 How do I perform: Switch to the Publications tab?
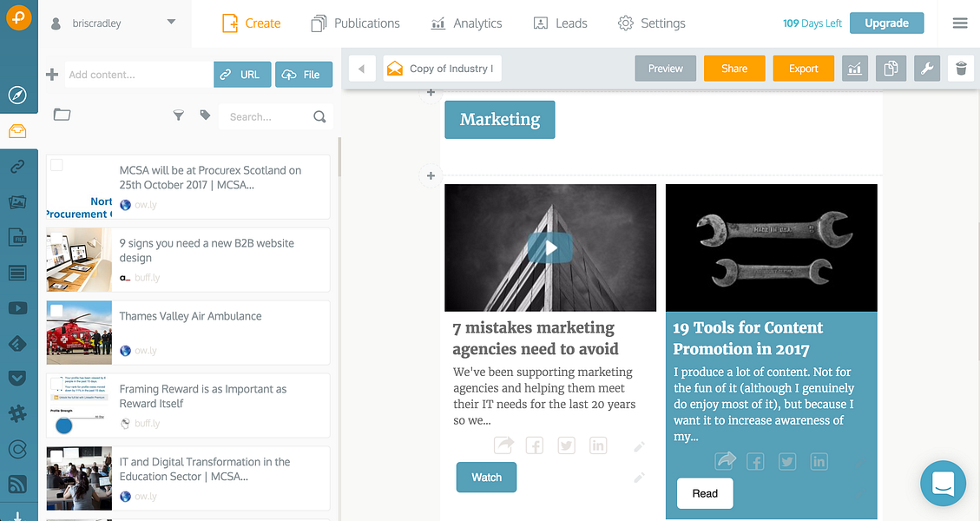355,23
